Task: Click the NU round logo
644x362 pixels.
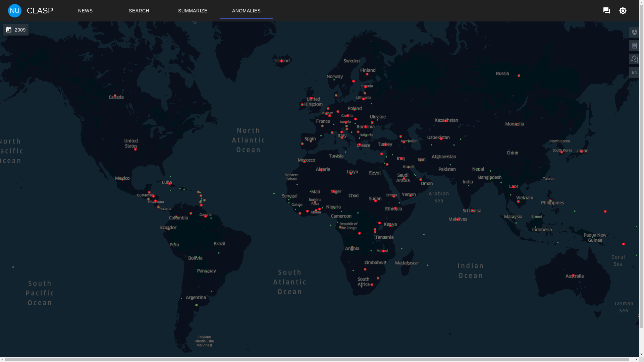Action: [x=15, y=11]
